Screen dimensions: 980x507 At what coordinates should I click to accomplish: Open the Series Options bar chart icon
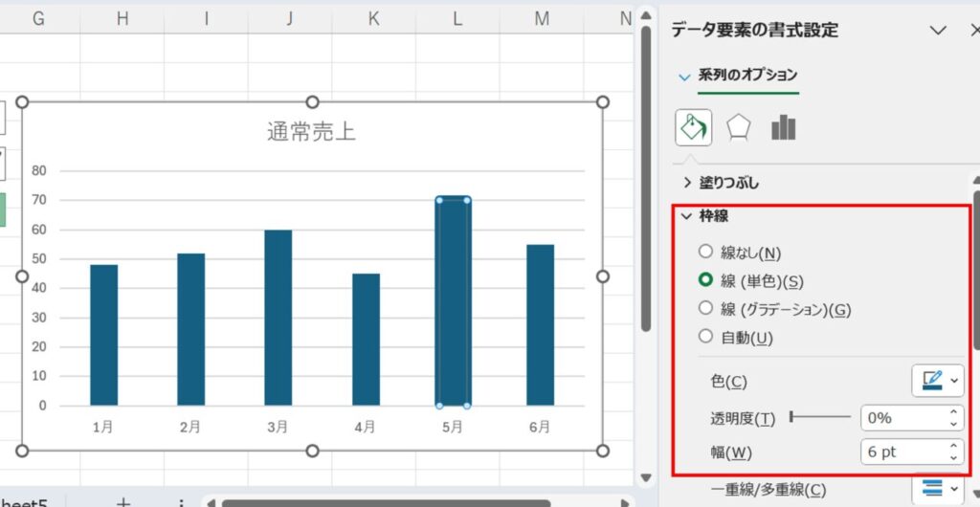pyautogui.click(x=783, y=127)
